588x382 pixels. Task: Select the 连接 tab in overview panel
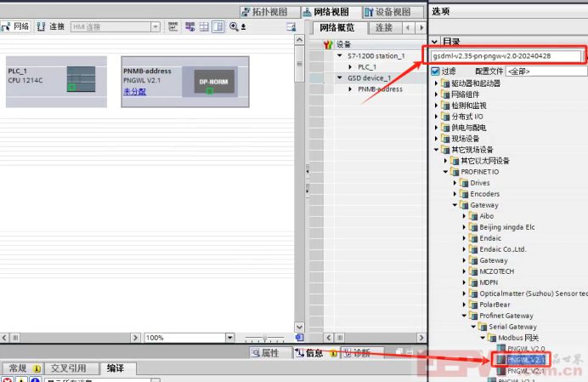coord(384,28)
